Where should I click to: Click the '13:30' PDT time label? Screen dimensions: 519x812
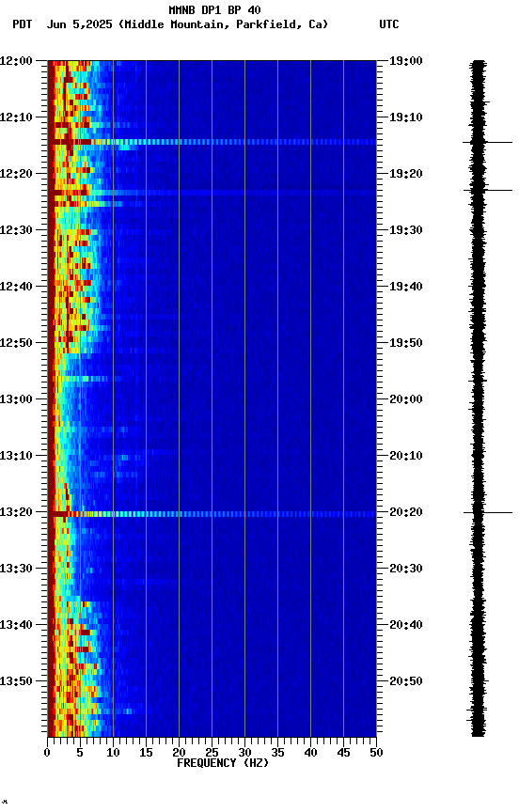coord(16,570)
